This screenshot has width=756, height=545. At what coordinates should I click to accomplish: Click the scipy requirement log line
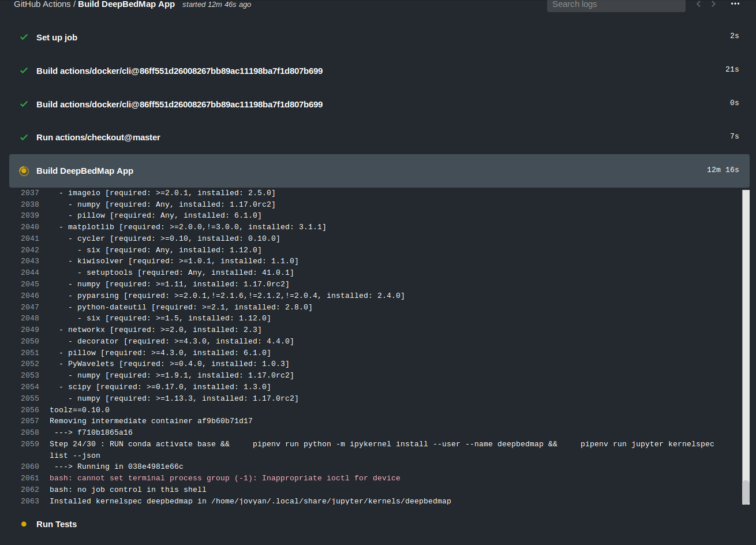(165, 387)
